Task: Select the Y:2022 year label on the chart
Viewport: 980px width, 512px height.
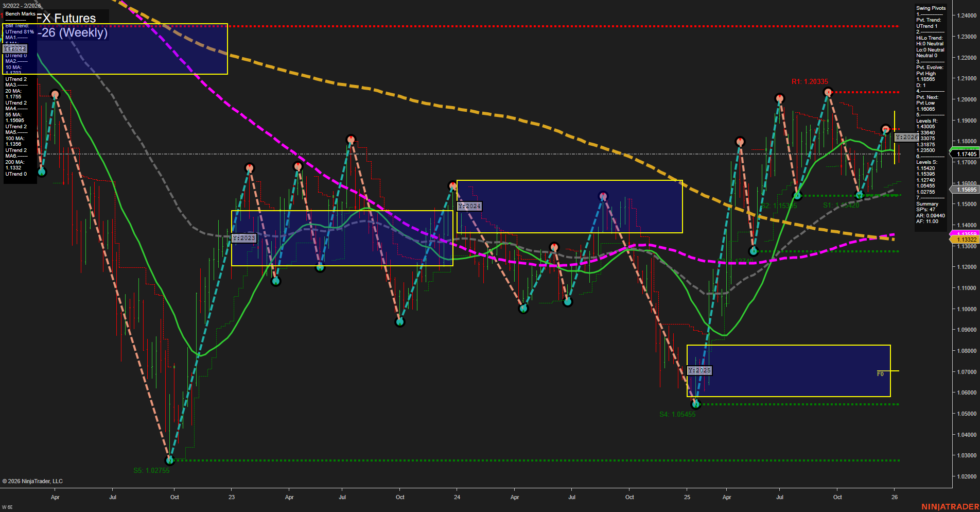Action: coord(16,48)
